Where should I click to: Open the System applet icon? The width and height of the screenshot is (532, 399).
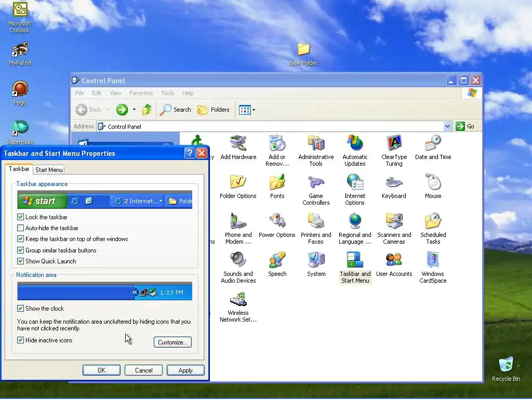[x=316, y=264]
